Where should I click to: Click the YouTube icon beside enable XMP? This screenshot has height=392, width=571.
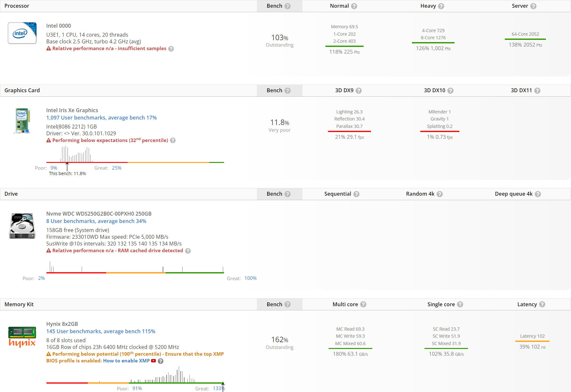[x=153, y=361]
